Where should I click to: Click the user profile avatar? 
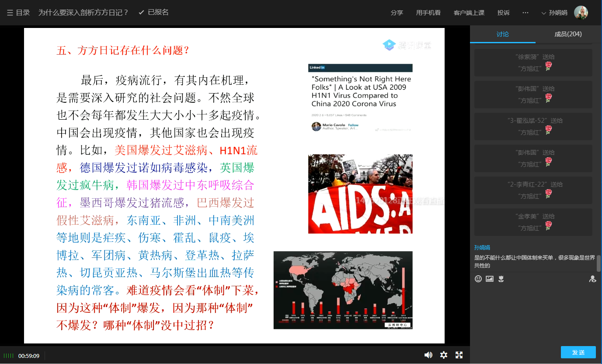pos(581,13)
